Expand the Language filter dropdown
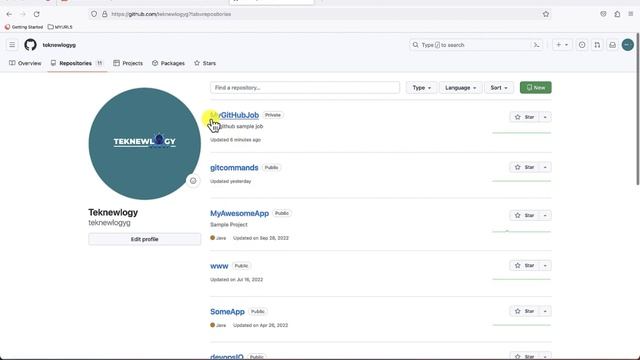The image size is (640, 360). (x=460, y=88)
